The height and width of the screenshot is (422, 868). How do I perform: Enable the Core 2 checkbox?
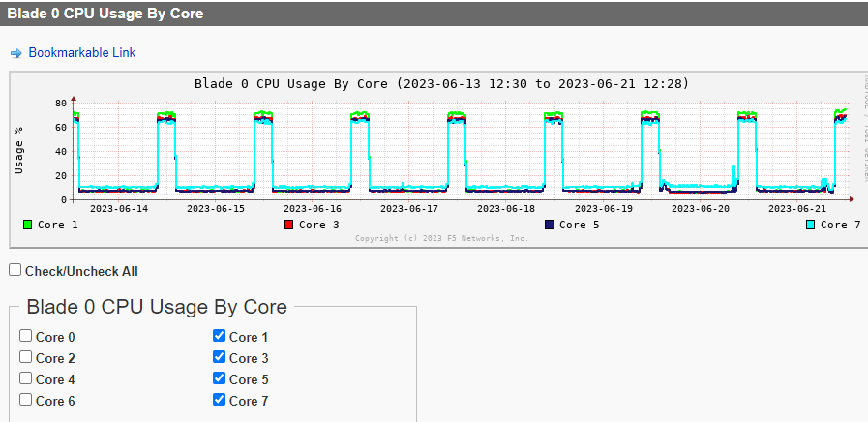26,358
